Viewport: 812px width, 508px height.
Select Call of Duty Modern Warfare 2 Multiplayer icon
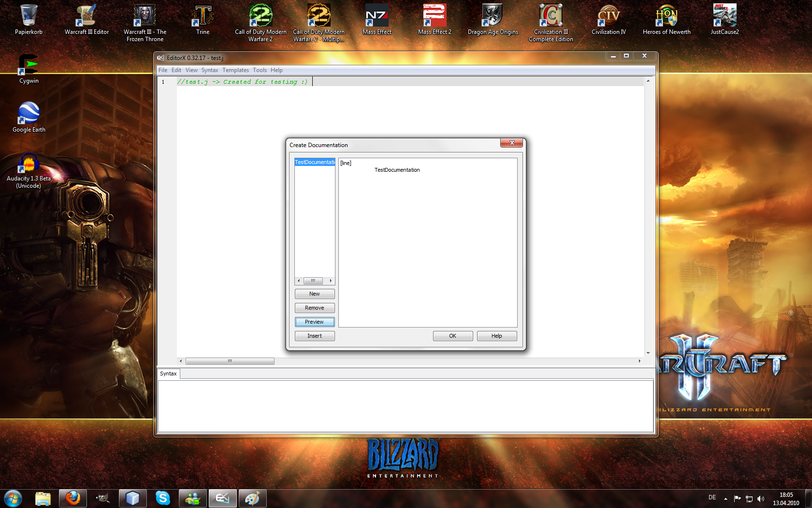(x=319, y=23)
